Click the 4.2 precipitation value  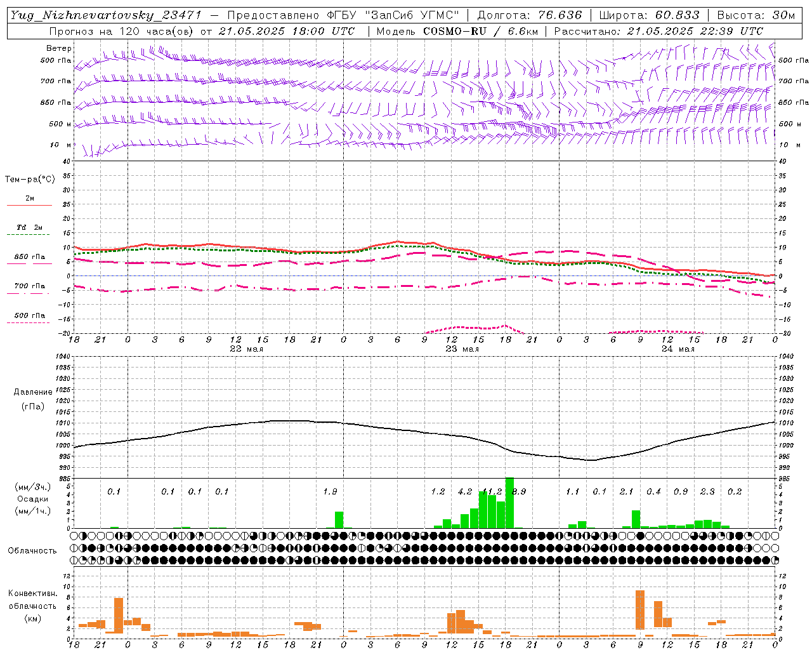tap(465, 492)
